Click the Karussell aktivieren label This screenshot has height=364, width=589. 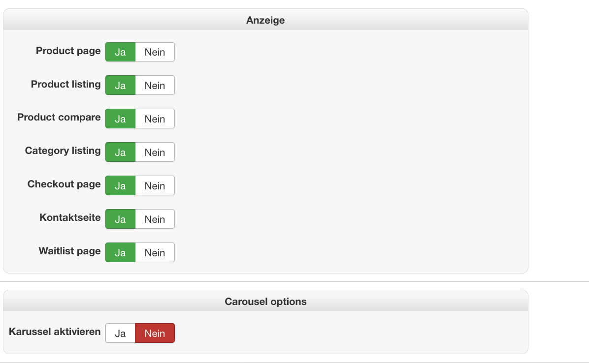tap(55, 332)
